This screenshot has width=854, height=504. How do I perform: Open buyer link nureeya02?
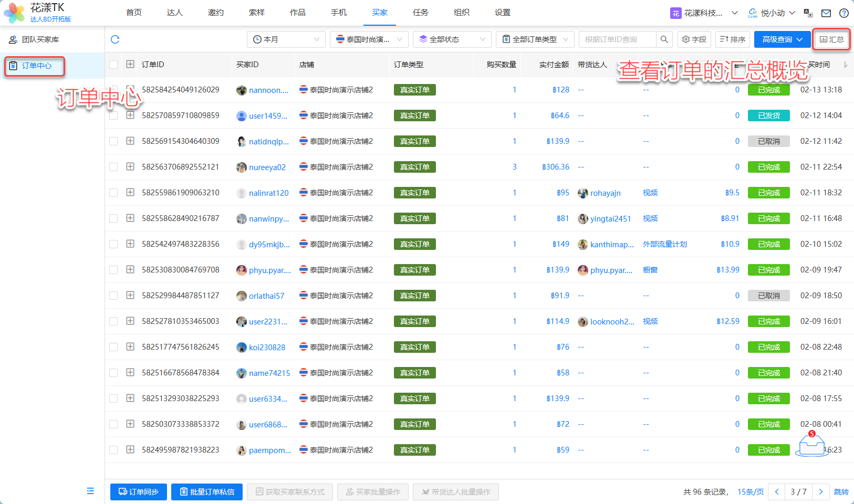[267, 167]
